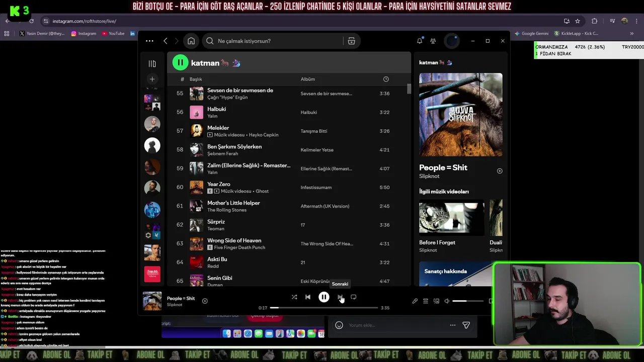
Task: Open artist link 'Five Finger Death Punch'
Action: tap(239, 247)
